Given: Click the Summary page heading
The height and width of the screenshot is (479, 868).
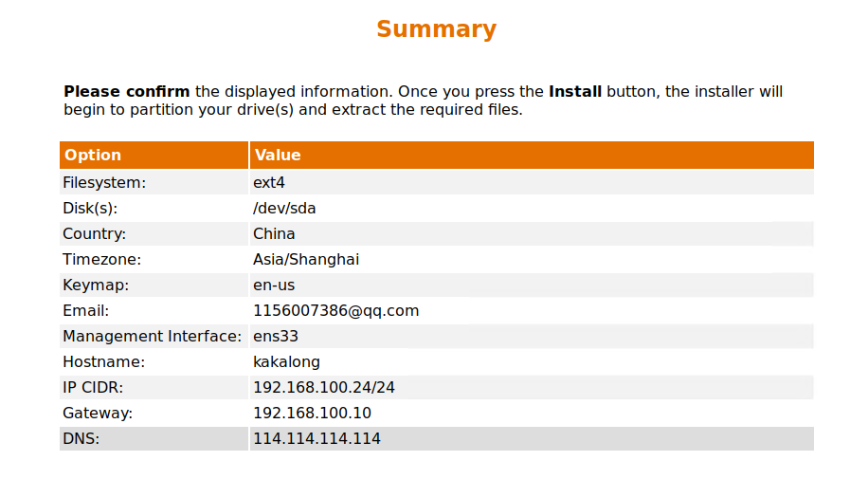Looking at the screenshot, I should (x=436, y=29).
